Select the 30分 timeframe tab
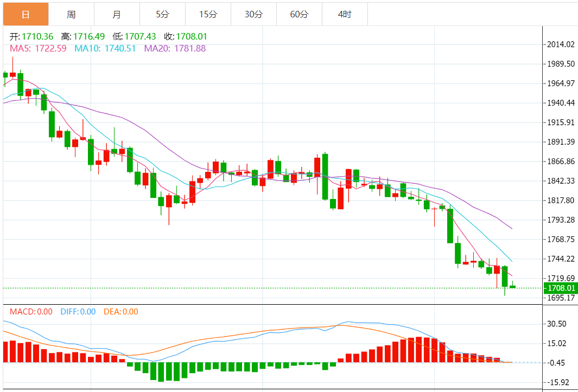This screenshot has height=392, width=578. [x=254, y=15]
